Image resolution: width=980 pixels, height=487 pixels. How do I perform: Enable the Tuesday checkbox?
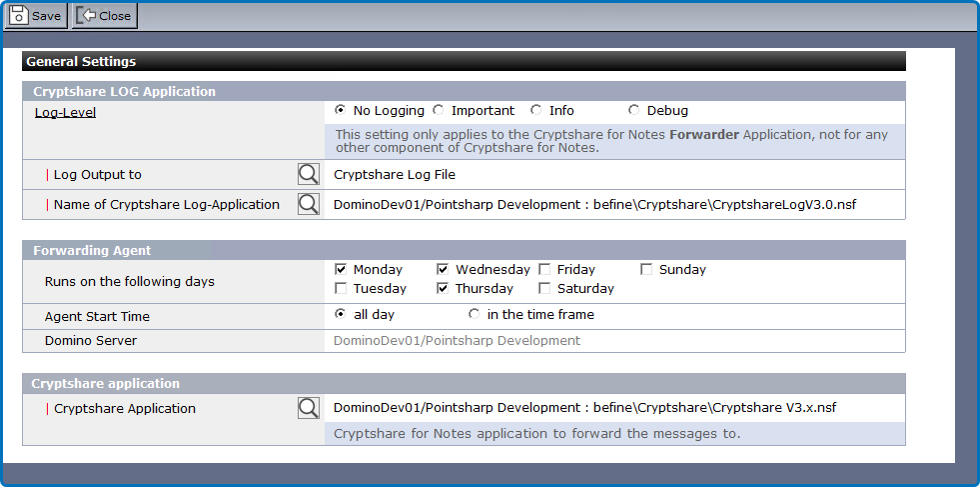[x=341, y=289]
